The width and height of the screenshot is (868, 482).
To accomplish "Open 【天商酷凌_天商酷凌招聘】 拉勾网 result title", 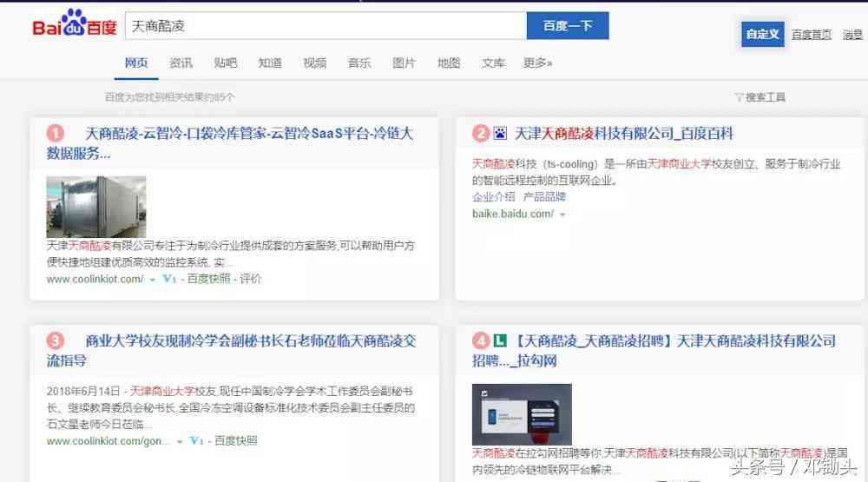I will point(654,351).
